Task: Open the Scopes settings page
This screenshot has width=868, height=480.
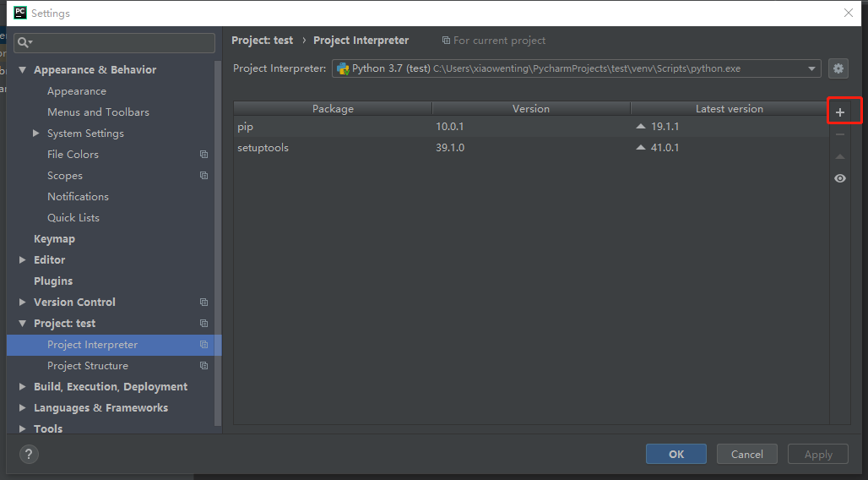Action: point(65,176)
